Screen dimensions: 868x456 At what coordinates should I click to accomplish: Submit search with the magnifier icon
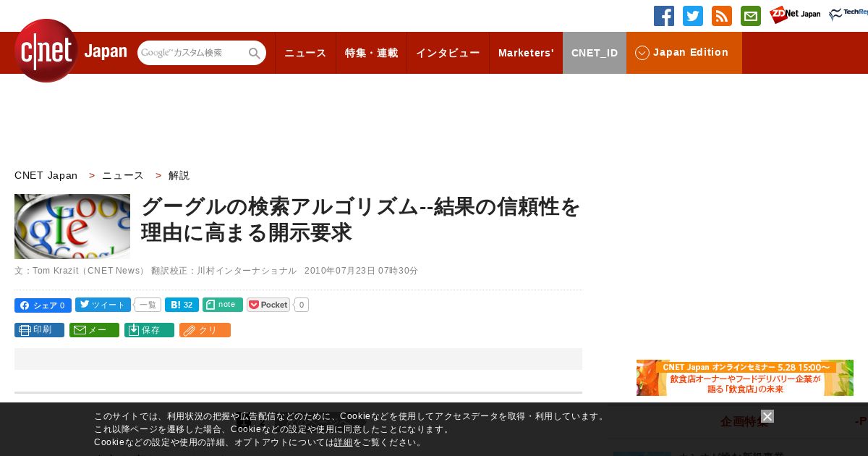255,53
